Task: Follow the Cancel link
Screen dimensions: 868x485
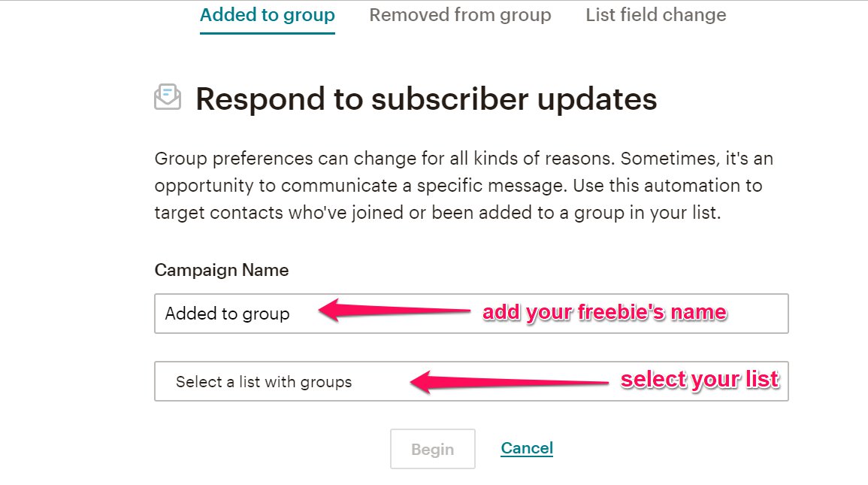Action: tap(527, 448)
